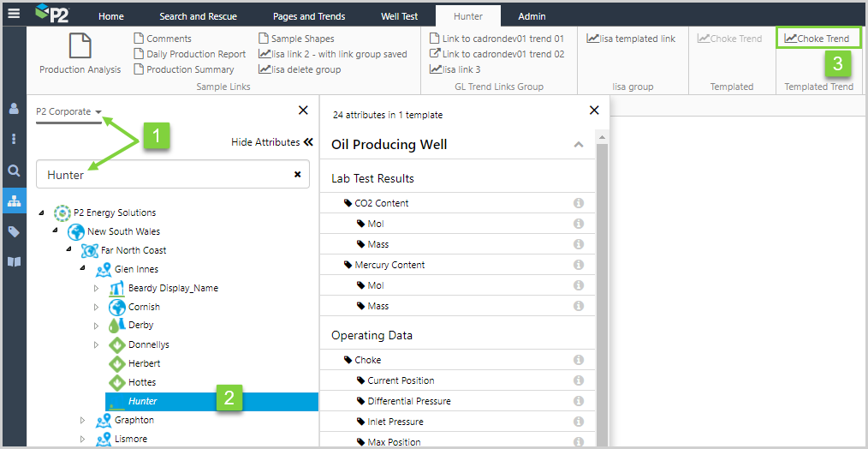Screen dimensions: 868x449
Task: Open the hamburger menu icon
Action: (13, 14)
